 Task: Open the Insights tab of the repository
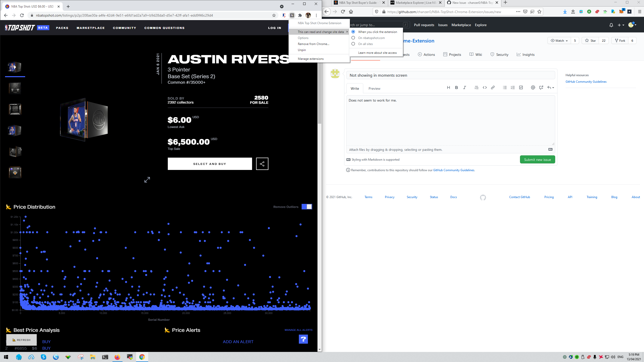[526, 55]
